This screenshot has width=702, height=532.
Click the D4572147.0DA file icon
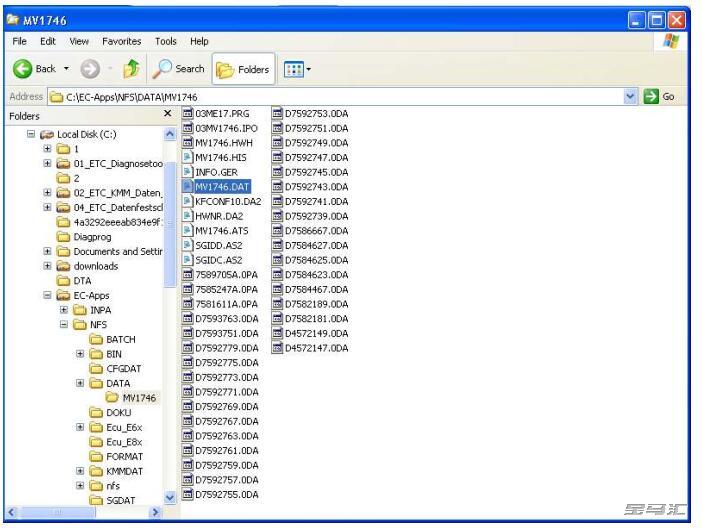[x=278, y=348]
